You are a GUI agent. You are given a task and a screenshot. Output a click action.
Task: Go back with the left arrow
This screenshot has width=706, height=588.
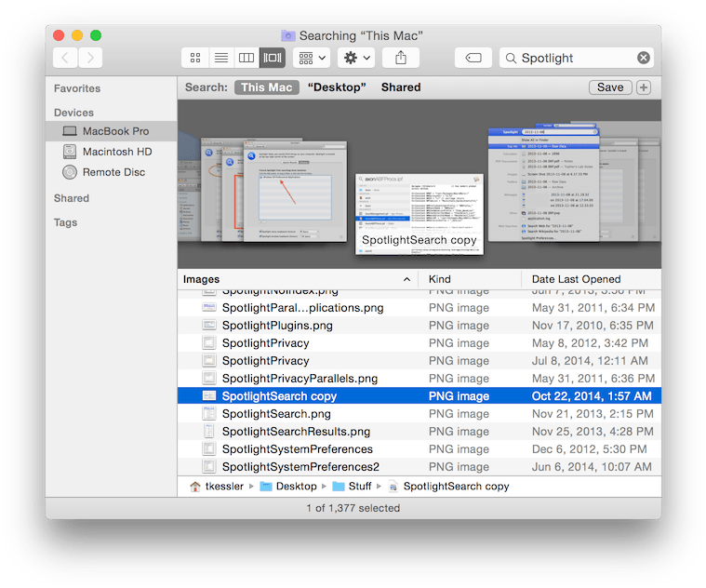[x=65, y=58]
